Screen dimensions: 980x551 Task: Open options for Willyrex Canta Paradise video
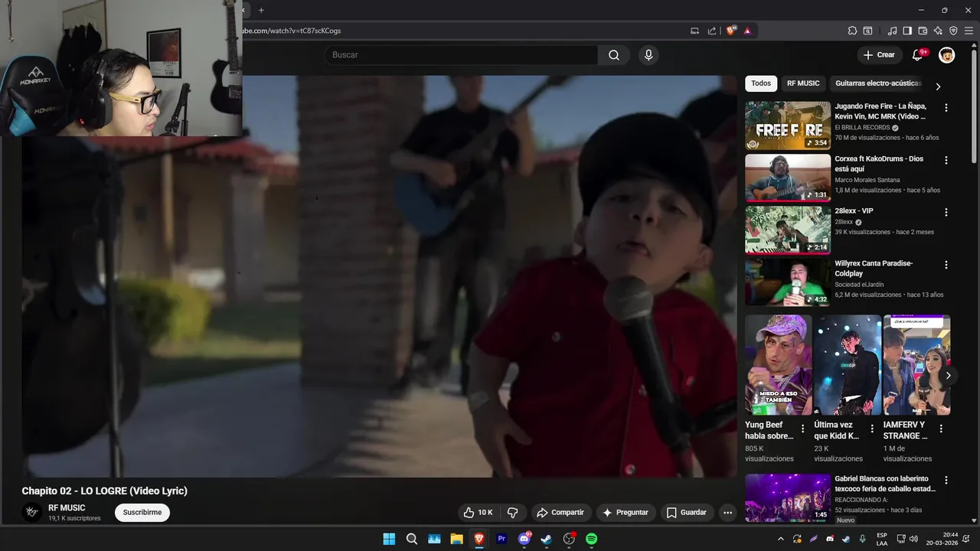[946, 265]
